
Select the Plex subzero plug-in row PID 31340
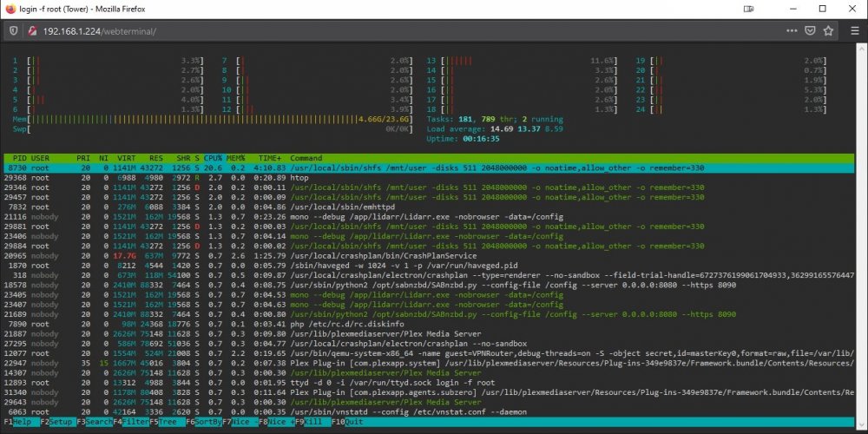point(429,392)
